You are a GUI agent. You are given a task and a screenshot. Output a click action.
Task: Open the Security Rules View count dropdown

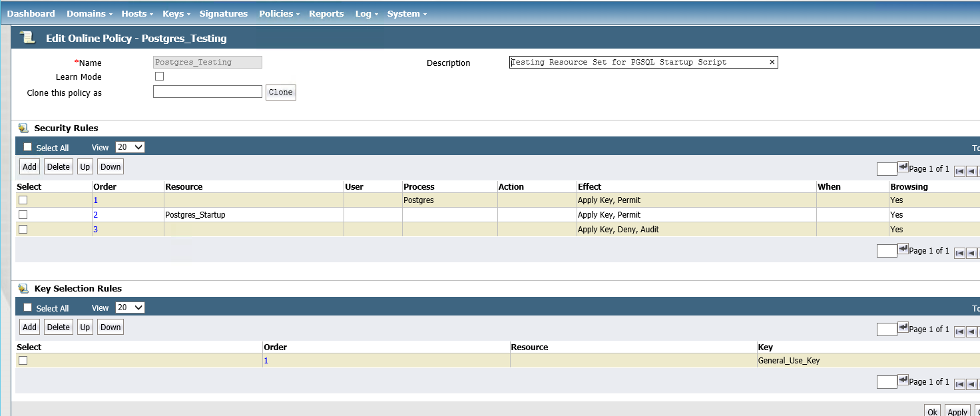click(x=130, y=147)
